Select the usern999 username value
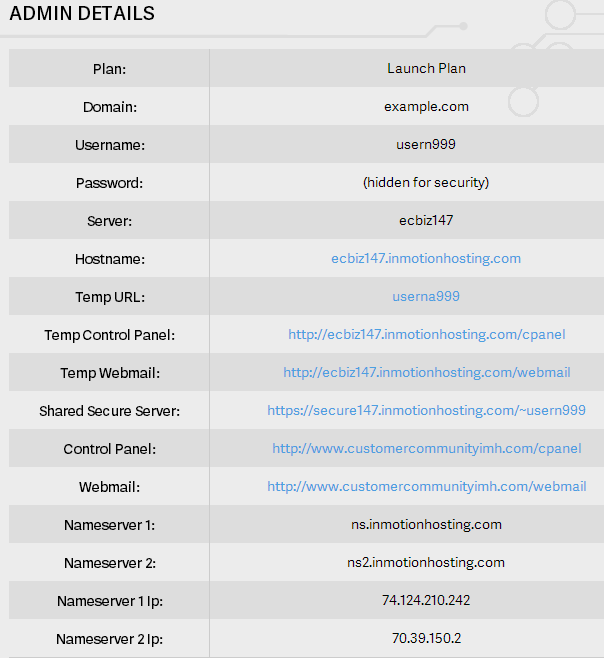This screenshot has height=658, width=604. click(426, 144)
